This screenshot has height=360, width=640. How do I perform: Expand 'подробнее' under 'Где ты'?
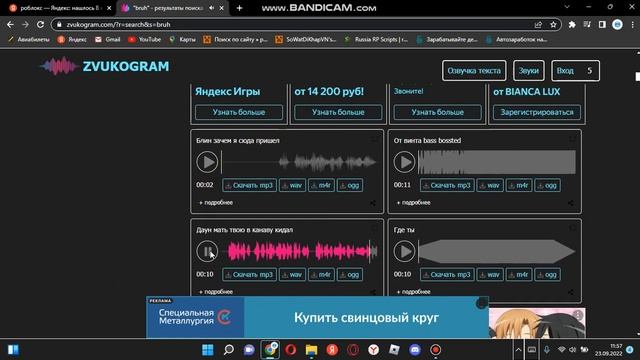click(413, 292)
